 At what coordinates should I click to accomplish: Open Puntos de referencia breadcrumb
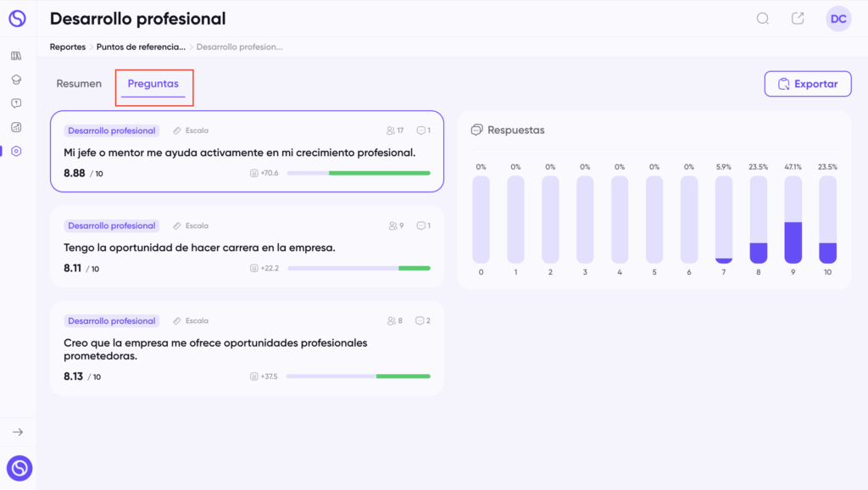142,47
